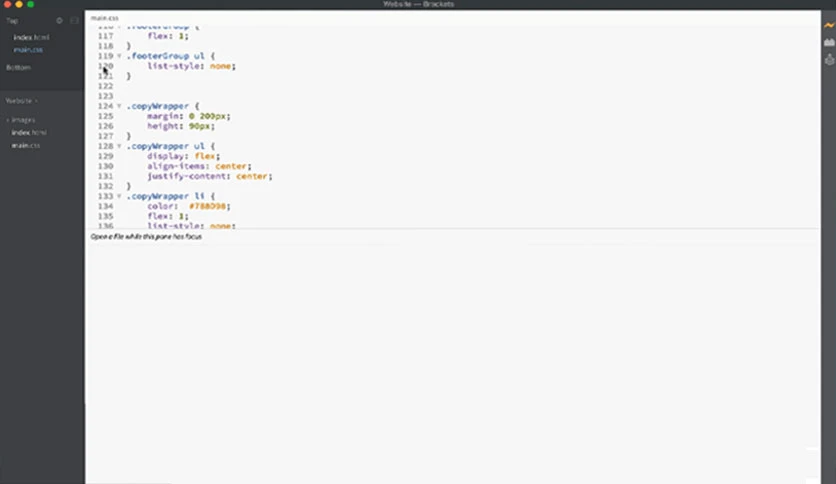Place cursor in 'justify-content: center;'
Viewport: 836px width, 484px height.
click(x=210, y=176)
